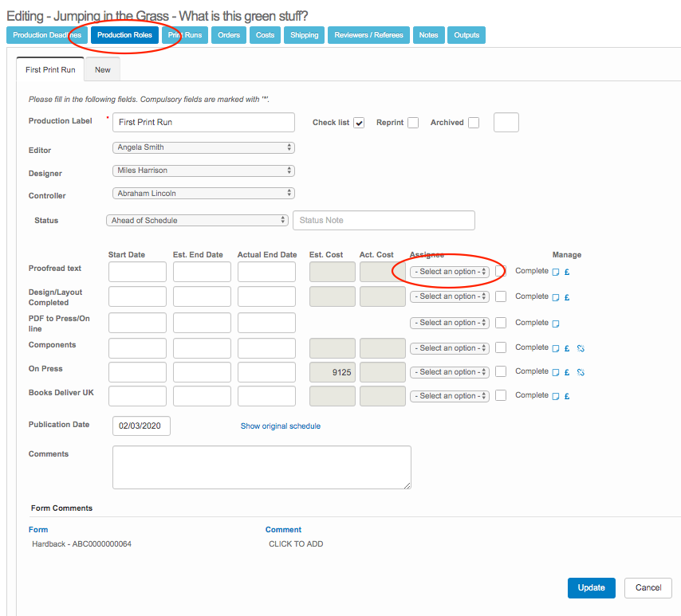
Task: Click the Show original schedule link
Action: pyautogui.click(x=281, y=426)
